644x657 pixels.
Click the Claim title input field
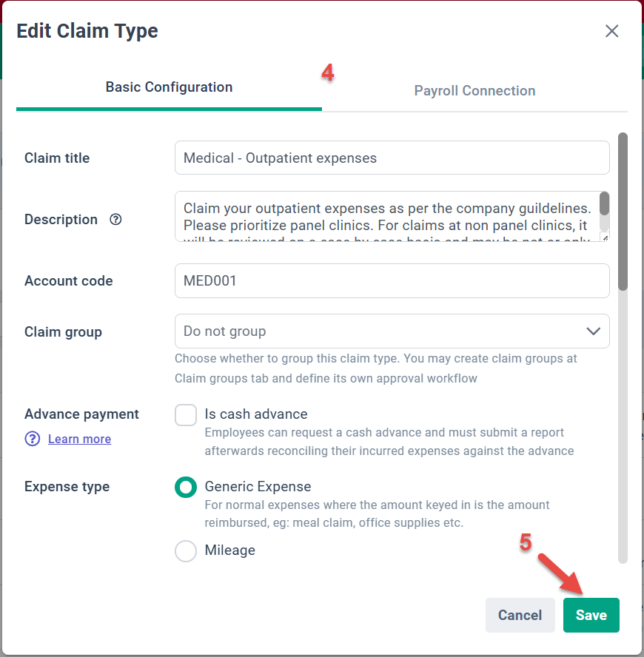pyautogui.click(x=392, y=158)
